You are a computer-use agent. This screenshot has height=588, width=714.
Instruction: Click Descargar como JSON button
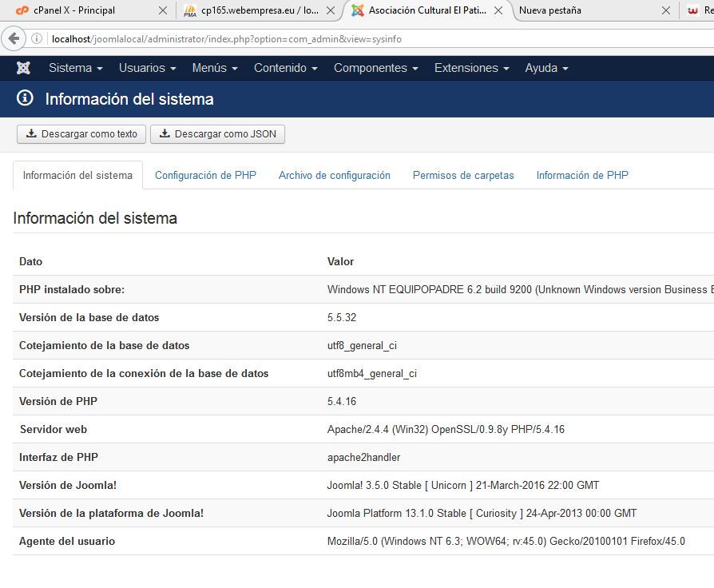(218, 134)
